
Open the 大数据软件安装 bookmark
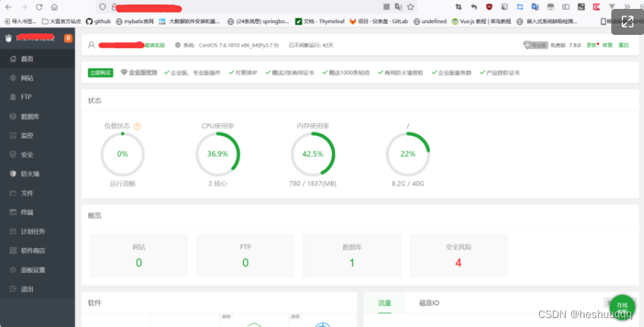pyautogui.click(x=190, y=22)
